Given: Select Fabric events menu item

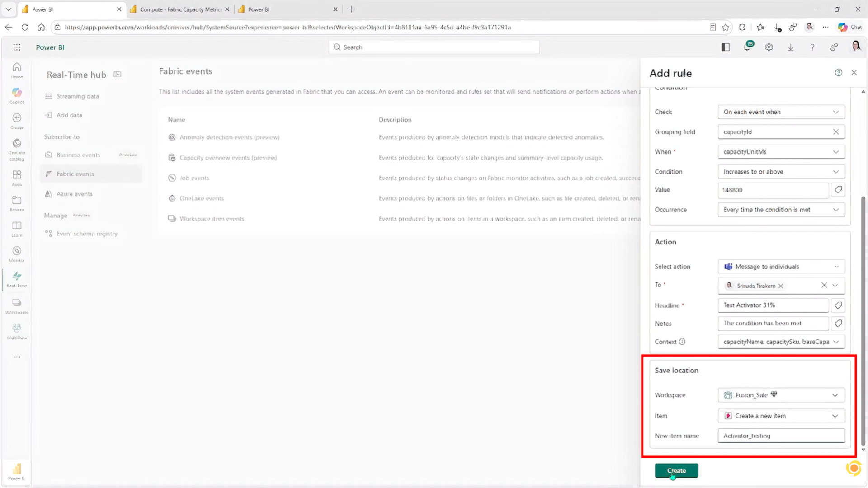Looking at the screenshot, I should coord(90,174).
